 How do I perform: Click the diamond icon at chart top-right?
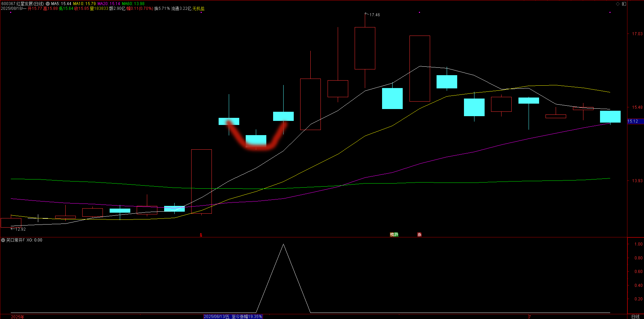pos(618,4)
